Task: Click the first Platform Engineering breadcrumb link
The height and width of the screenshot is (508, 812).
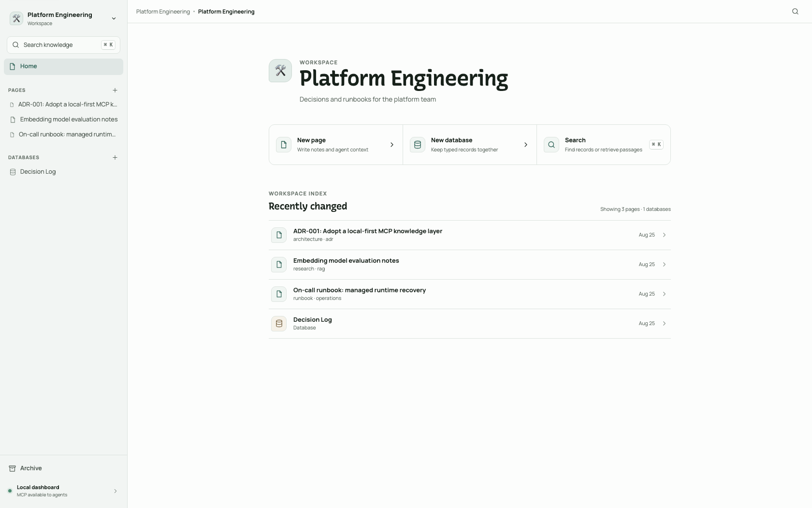Action: tap(163, 12)
